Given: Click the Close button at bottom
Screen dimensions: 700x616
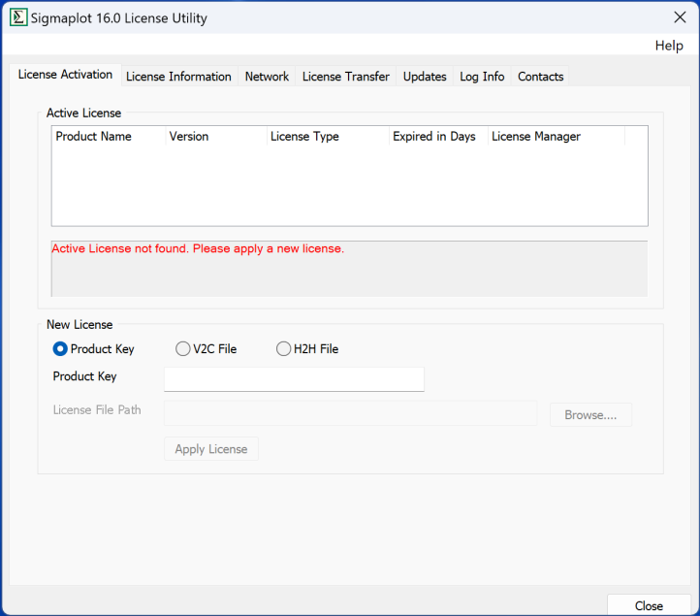Looking at the screenshot, I should pos(649,605).
